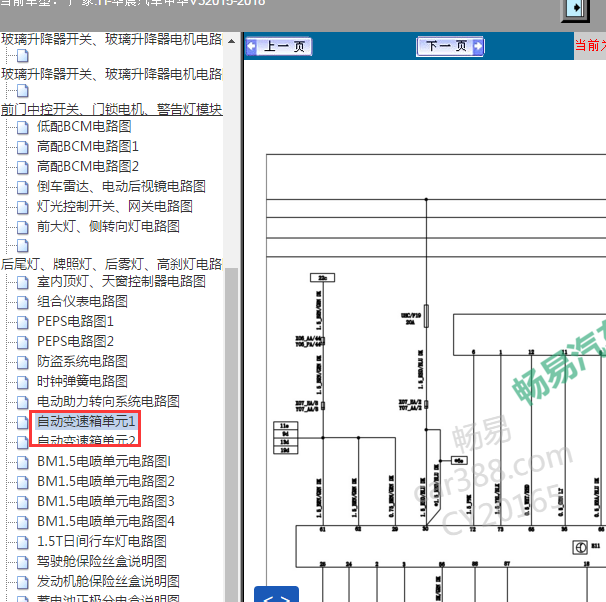The width and height of the screenshot is (606, 602).
Task: Open 发动机舱保险丝盒说明图 item
Action: (x=108, y=582)
